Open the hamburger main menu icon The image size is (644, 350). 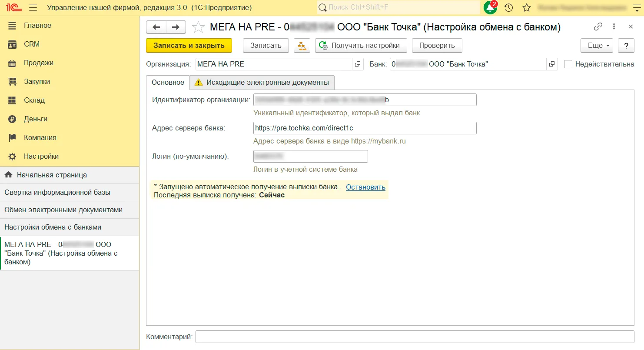point(33,7)
